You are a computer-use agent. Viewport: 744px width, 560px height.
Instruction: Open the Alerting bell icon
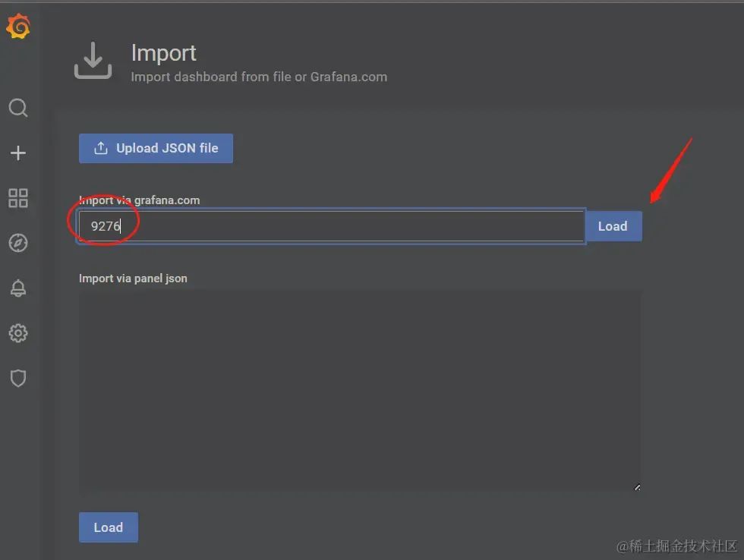coord(18,288)
